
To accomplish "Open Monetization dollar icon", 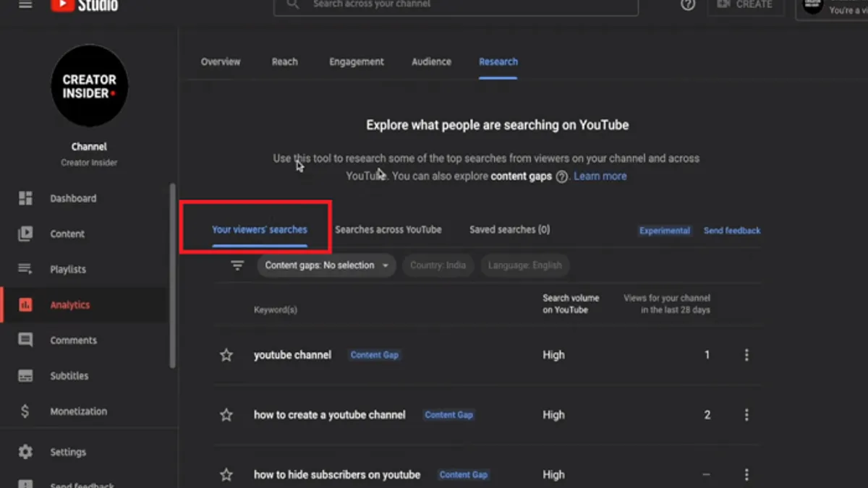I will (x=25, y=411).
